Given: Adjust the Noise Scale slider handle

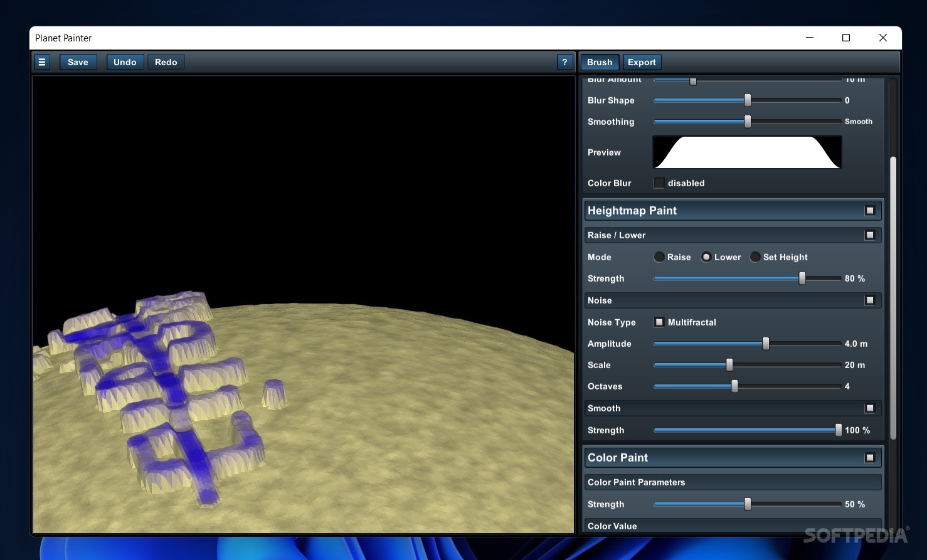Looking at the screenshot, I should (x=729, y=365).
